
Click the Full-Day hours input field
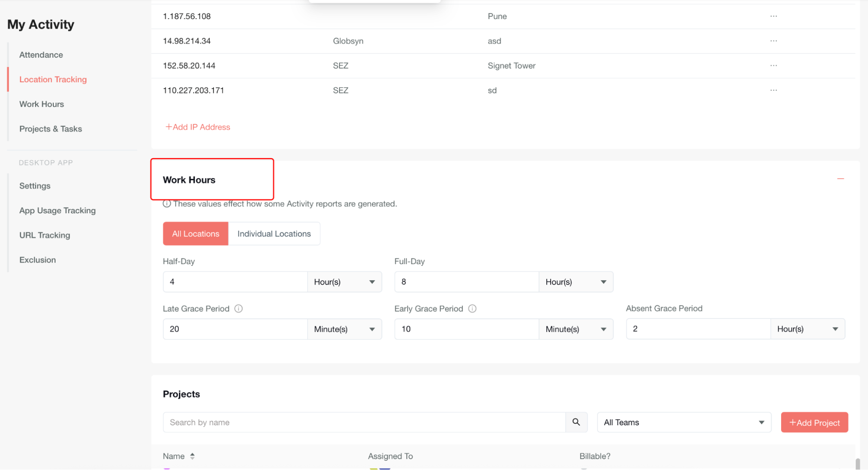[466, 282]
